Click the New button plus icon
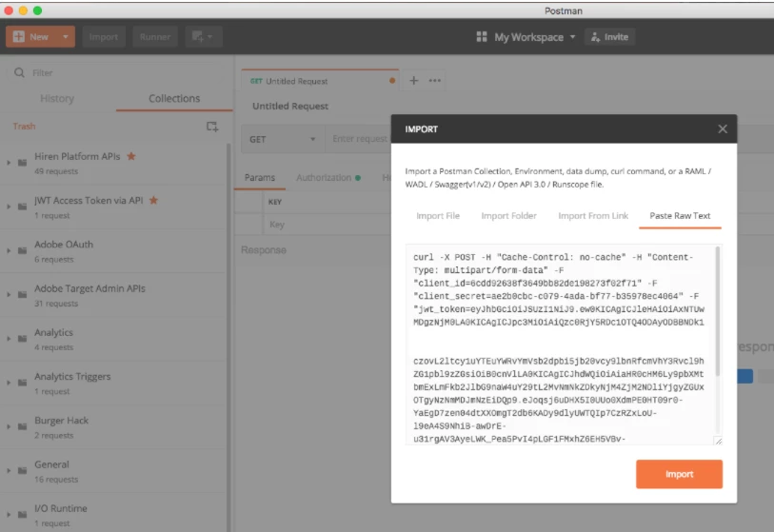The height and width of the screenshot is (532, 774). pyautogui.click(x=18, y=36)
